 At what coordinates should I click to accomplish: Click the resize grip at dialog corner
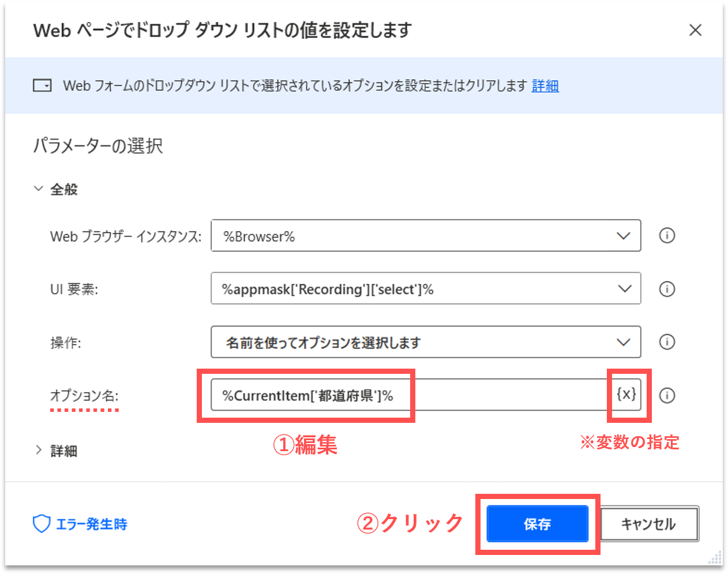[715, 558]
